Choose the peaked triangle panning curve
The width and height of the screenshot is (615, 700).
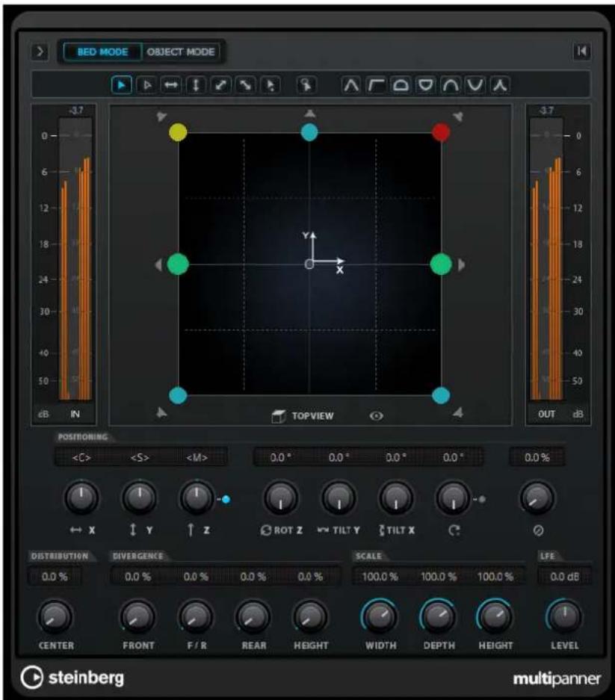coord(351,85)
